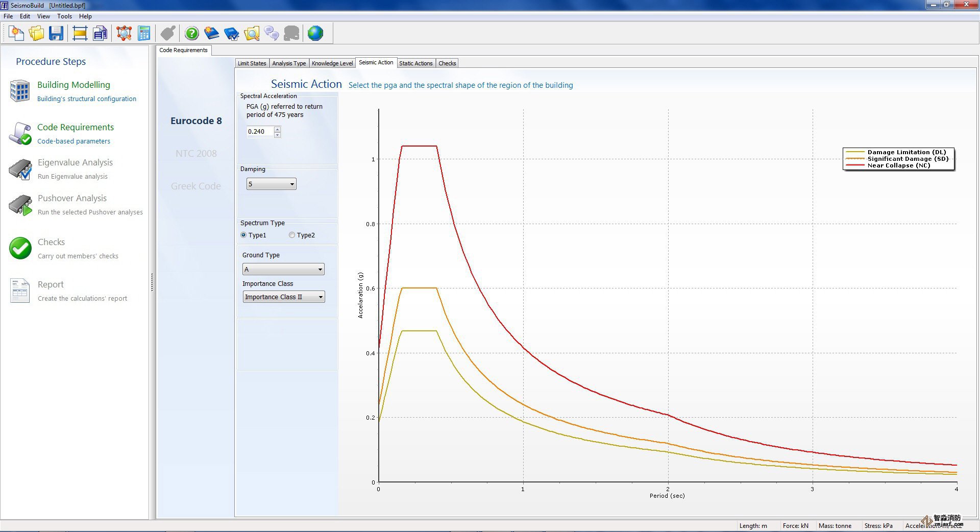Open the Importance Class dropdown
This screenshot has width=980, height=532.
(284, 297)
